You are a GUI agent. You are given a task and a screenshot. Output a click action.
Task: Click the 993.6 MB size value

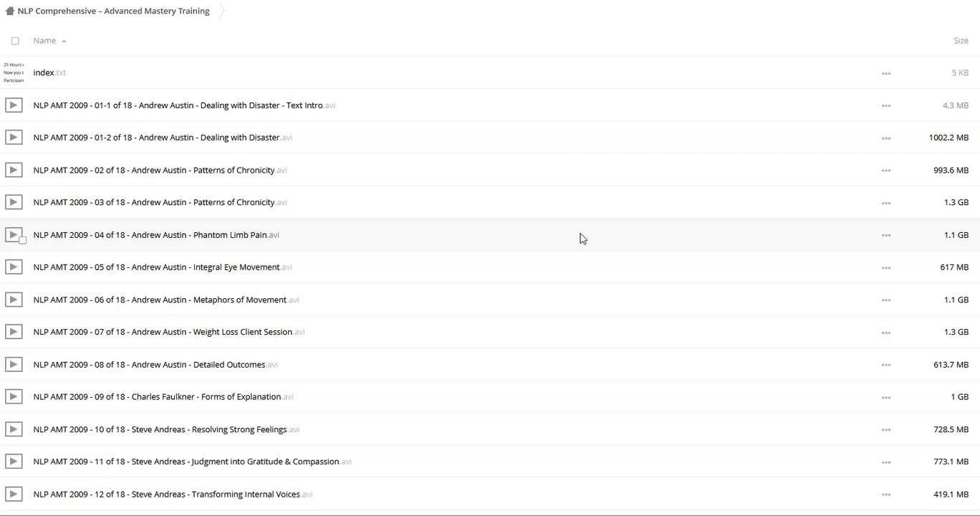point(951,171)
